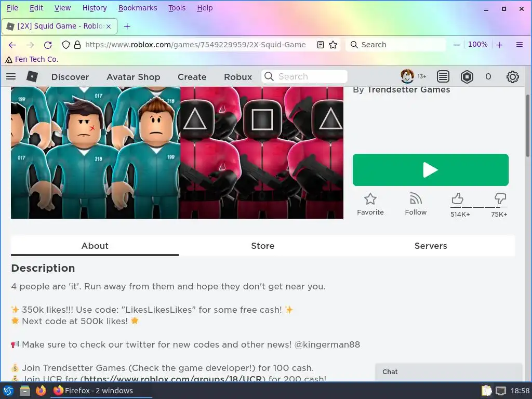
Task: Click the Firefox Search box
Action: 395,45
